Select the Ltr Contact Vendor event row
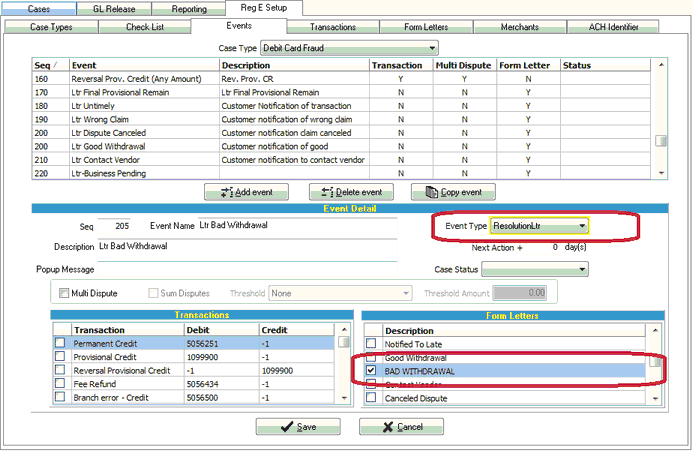The image size is (693, 451). (341, 160)
